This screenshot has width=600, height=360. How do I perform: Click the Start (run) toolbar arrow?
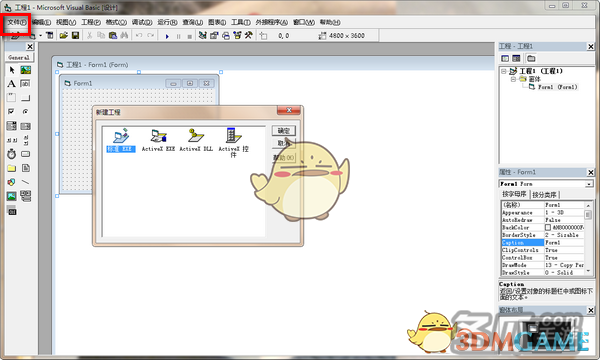click(x=167, y=36)
